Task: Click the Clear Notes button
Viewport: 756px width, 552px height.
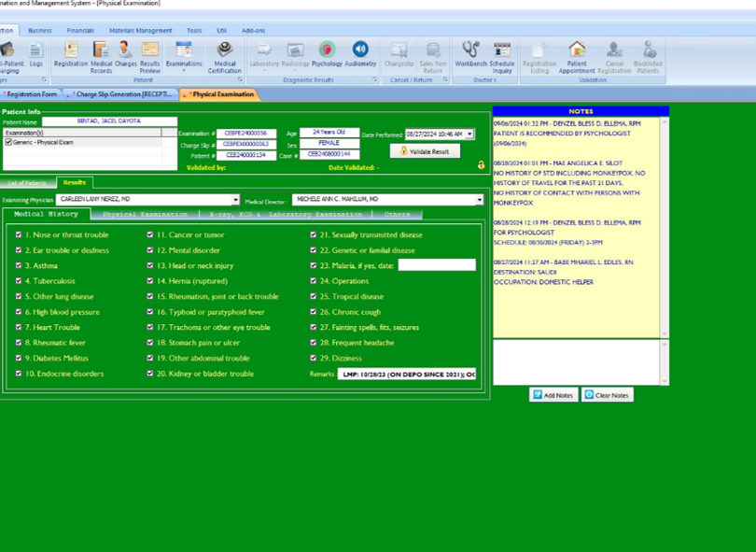Action: (x=608, y=395)
